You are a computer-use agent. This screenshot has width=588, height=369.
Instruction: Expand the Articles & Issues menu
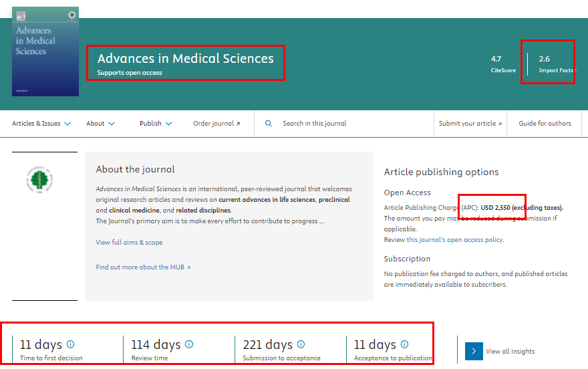pos(41,124)
